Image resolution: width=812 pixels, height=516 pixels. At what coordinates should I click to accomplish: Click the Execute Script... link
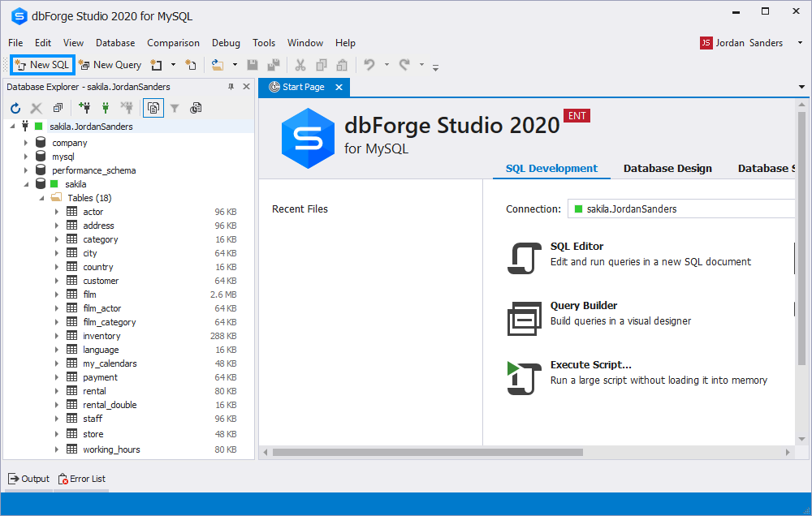point(591,364)
